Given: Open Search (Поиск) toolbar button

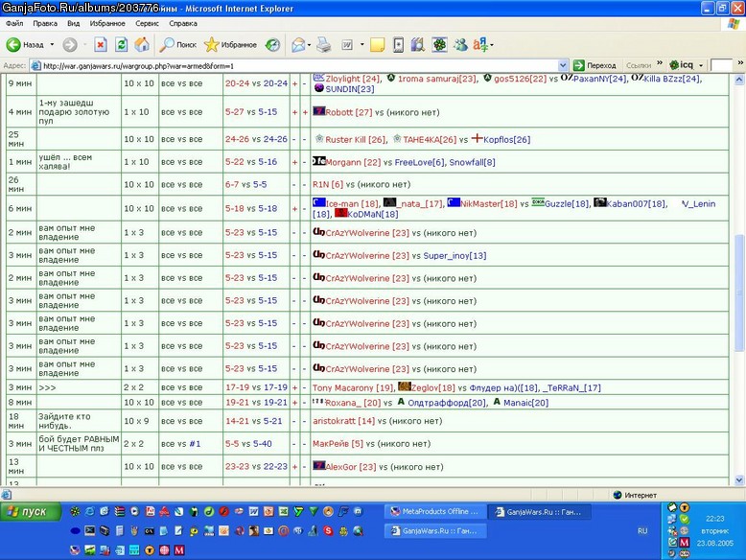Looking at the screenshot, I should (x=177, y=45).
